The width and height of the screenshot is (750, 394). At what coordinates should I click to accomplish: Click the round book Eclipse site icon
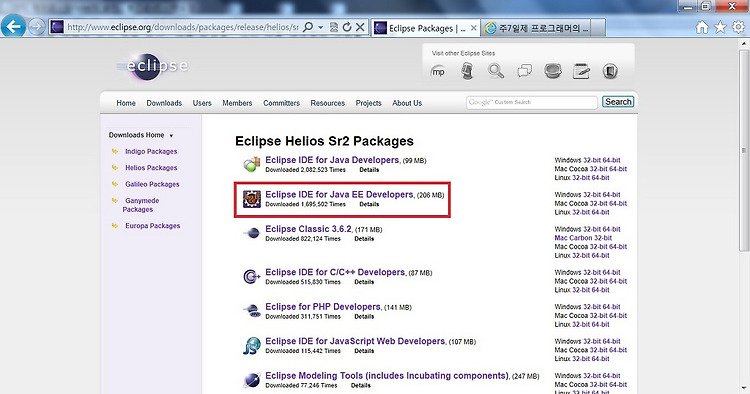pos(610,71)
